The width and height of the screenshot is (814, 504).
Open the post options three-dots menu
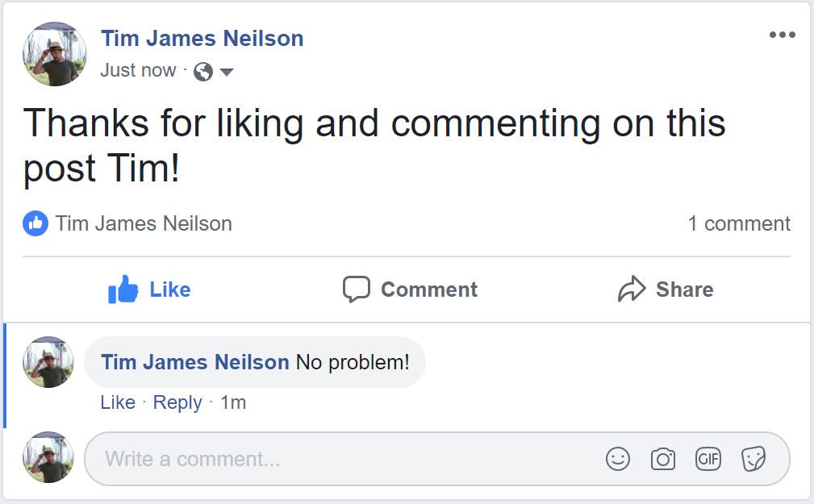point(782,35)
